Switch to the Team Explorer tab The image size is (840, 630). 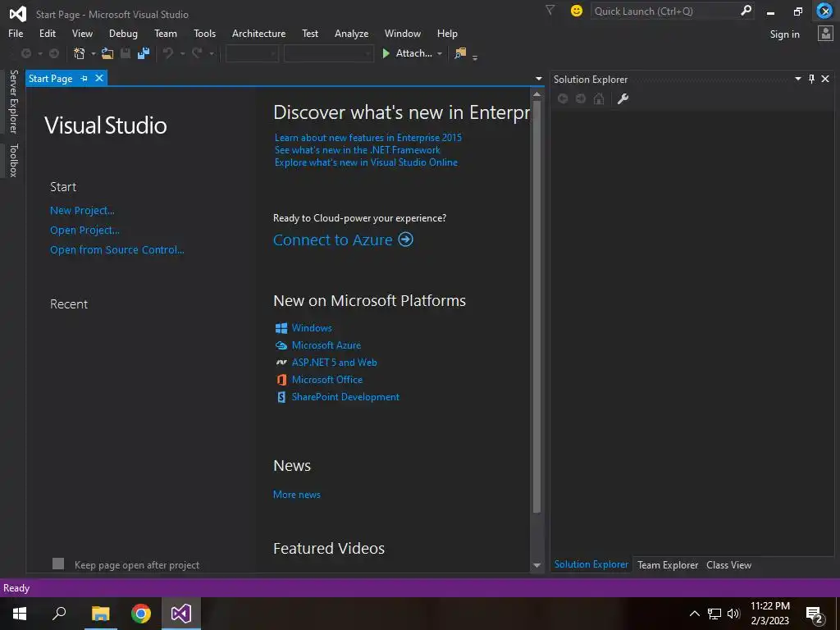[668, 564]
